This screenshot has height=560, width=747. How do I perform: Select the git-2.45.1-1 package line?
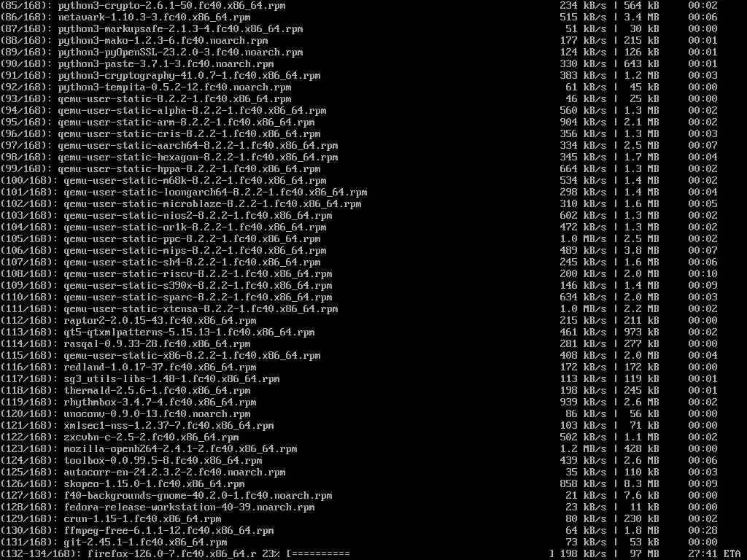pyautogui.click(x=359, y=542)
